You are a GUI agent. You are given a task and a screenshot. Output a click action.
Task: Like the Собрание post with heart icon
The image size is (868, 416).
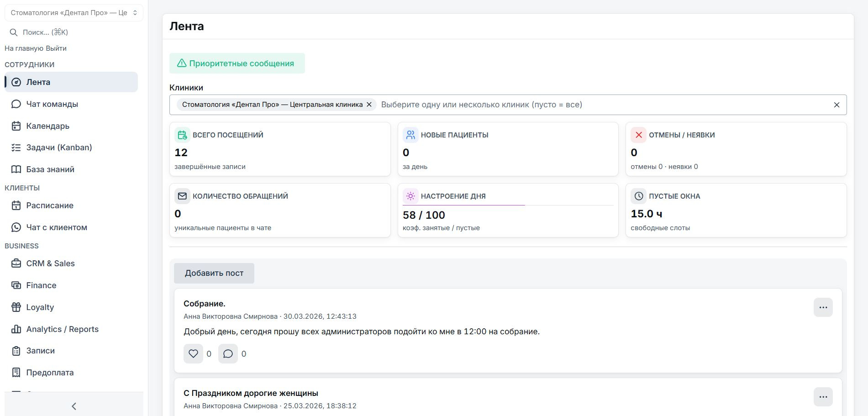tap(193, 353)
